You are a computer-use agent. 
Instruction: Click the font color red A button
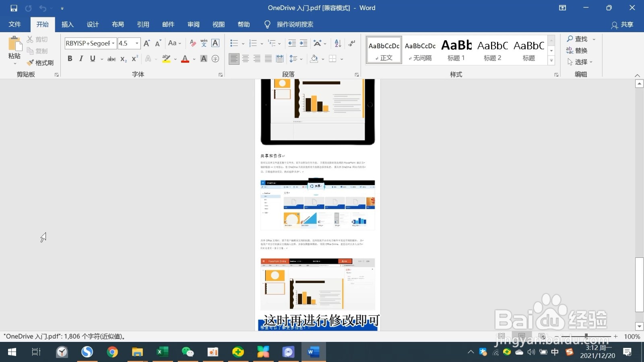185,59
